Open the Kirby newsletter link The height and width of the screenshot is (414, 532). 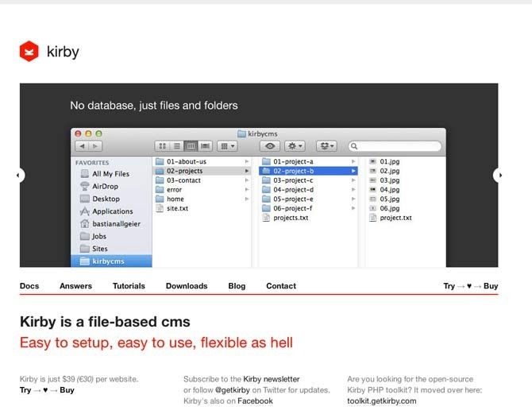(272, 379)
